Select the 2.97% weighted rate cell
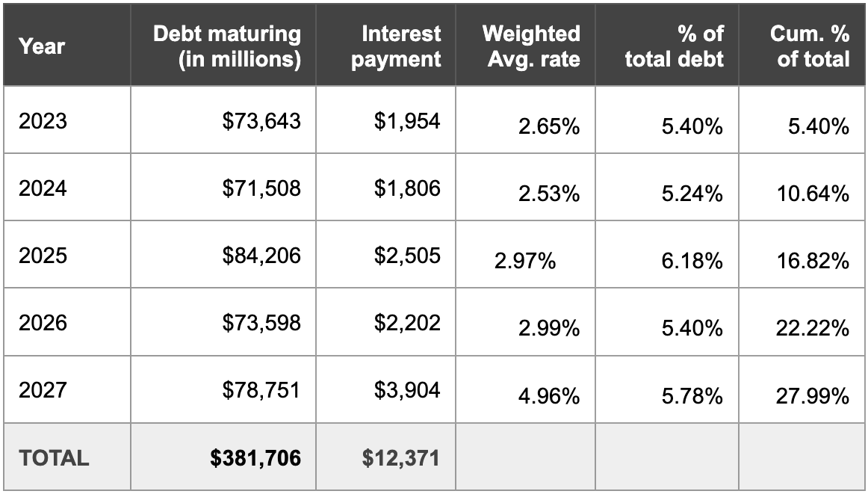Viewport: 868px width, 494px height. 525,262
